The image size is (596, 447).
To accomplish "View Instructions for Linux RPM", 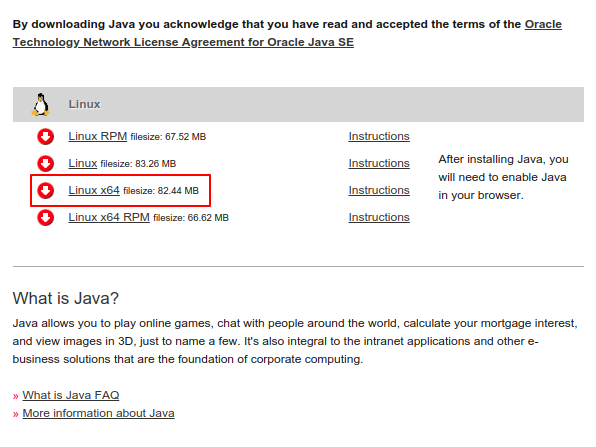I will click(x=379, y=136).
